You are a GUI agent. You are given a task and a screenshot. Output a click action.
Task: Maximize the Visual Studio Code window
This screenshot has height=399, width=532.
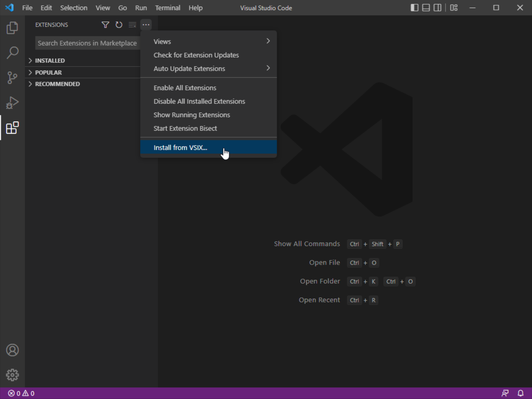[496, 8]
